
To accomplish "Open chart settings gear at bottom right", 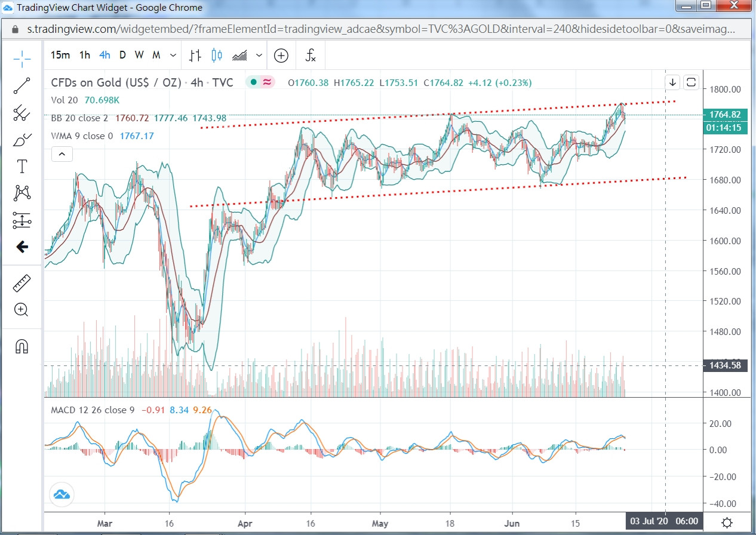I will 727,522.
